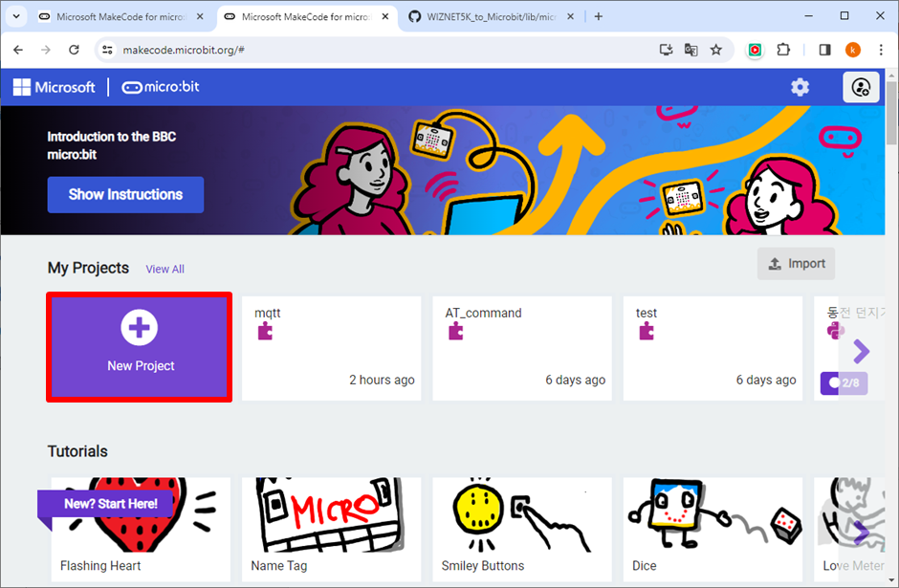Open the translate page icon in address bar

(691, 50)
